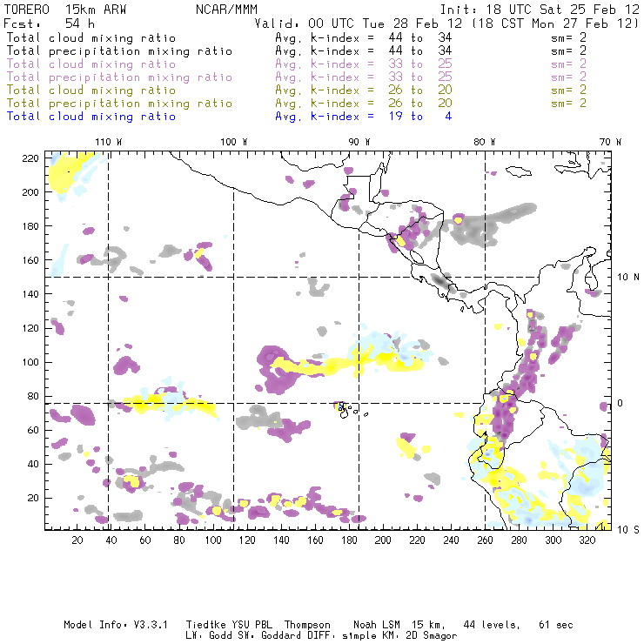Click the "Init: 18 UTC Sat 25 Feb 12" text
The image size is (644, 644).
point(540,10)
